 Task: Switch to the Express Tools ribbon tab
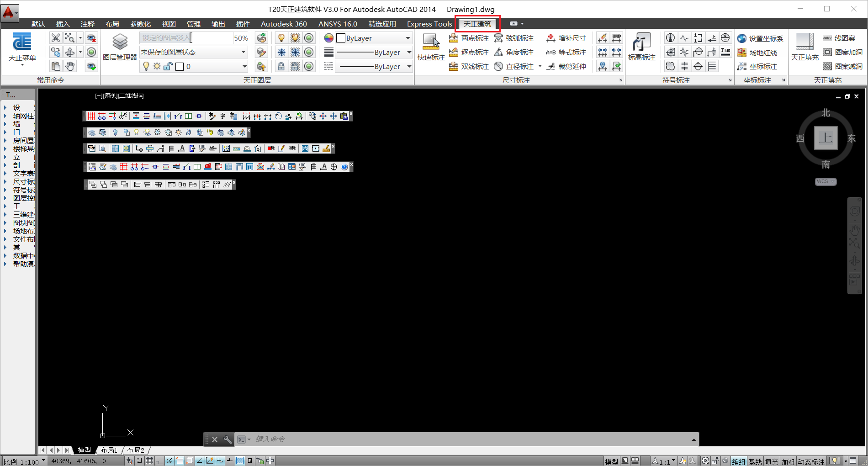429,24
